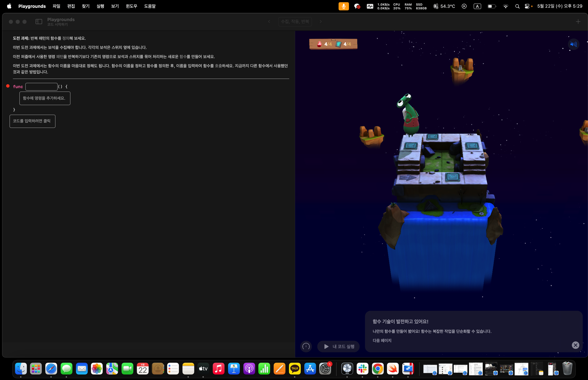Open the 함수 glossary link
Screen dimensions: 588x380
(183, 57)
